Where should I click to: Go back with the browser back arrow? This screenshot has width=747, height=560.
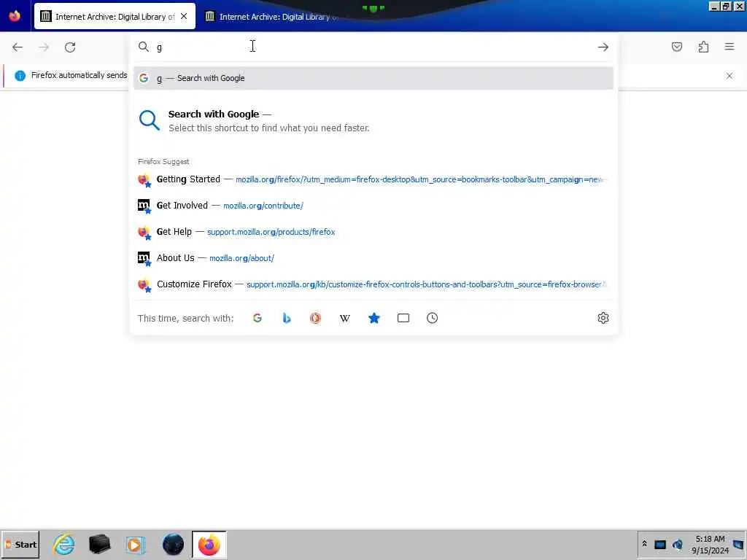tap(18, 47)
